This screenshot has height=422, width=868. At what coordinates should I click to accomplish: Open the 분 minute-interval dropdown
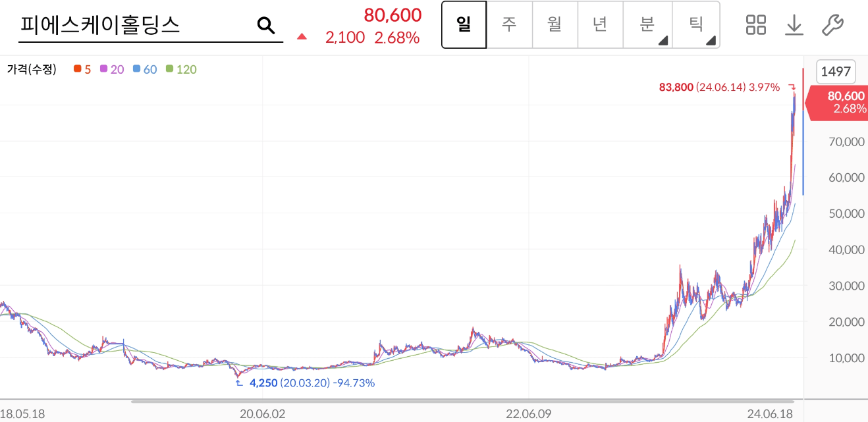[x=646, y=24]
